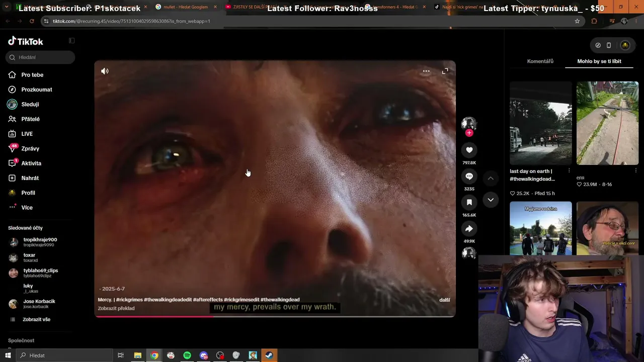This screenshot has height=362, width=644.
Task: Open the Aktivita notifications
Action: pos(31,163)
